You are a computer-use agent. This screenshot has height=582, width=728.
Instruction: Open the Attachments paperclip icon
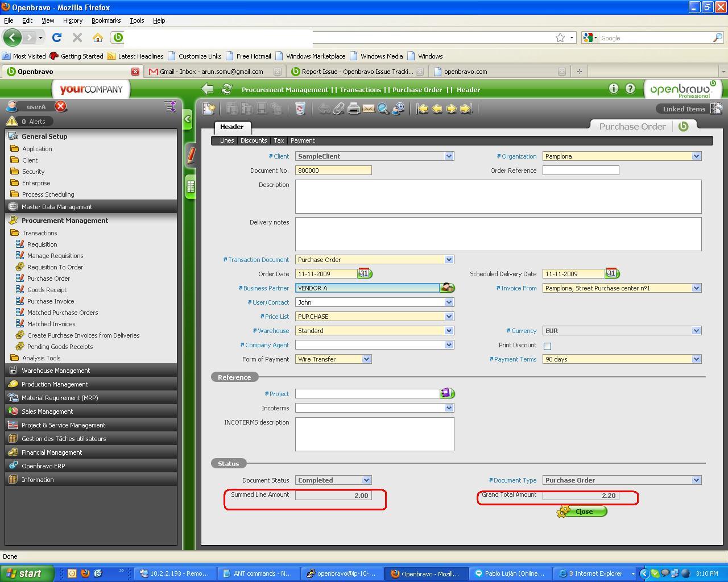tap(338, 109)
